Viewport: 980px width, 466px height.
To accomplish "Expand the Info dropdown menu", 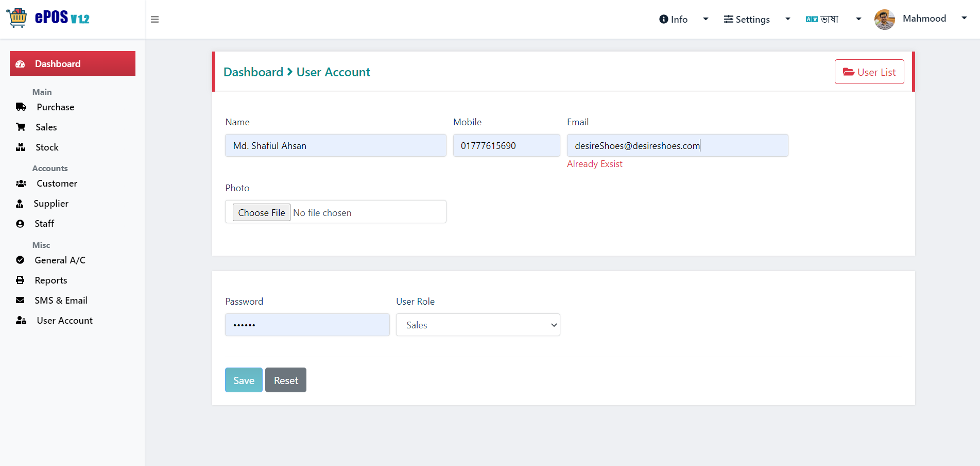I will tap(684, 20).
